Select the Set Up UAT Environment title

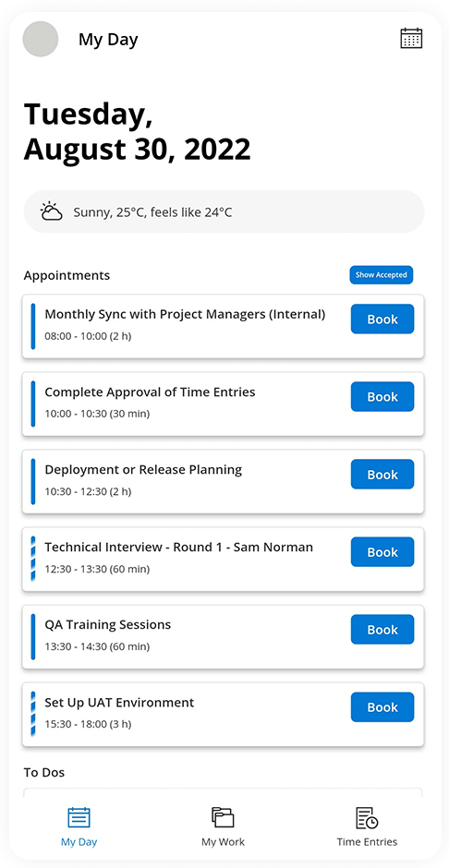pos(119,703)
